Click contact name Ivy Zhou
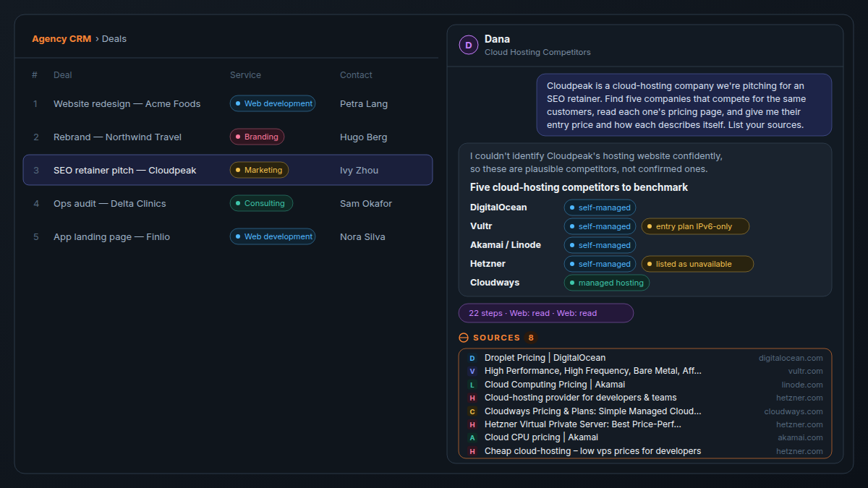The height and width of the screenshot is (488, 868). click(359, 170)
